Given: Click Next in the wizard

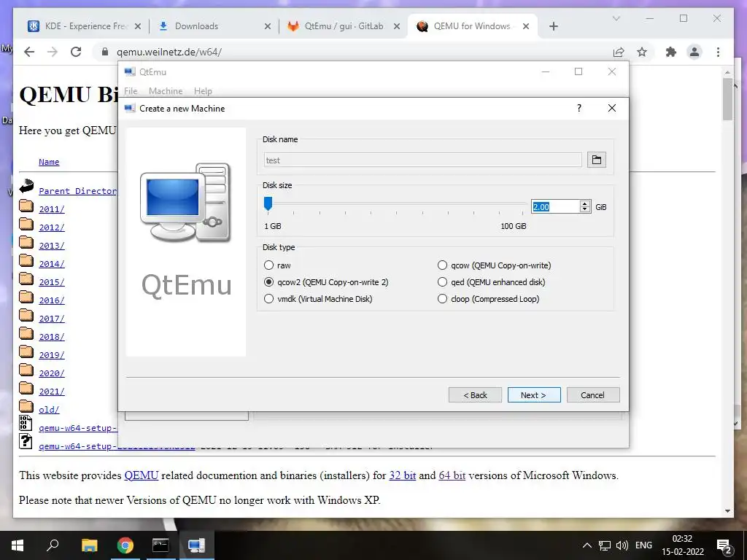Looking at the screenshot, I should pos(533,394).
